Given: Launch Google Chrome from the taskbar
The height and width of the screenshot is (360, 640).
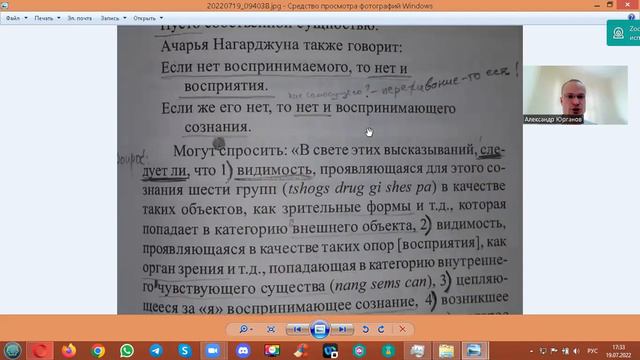Looking at the screenshot, I should pyautogui.click(x=98, y=351).
